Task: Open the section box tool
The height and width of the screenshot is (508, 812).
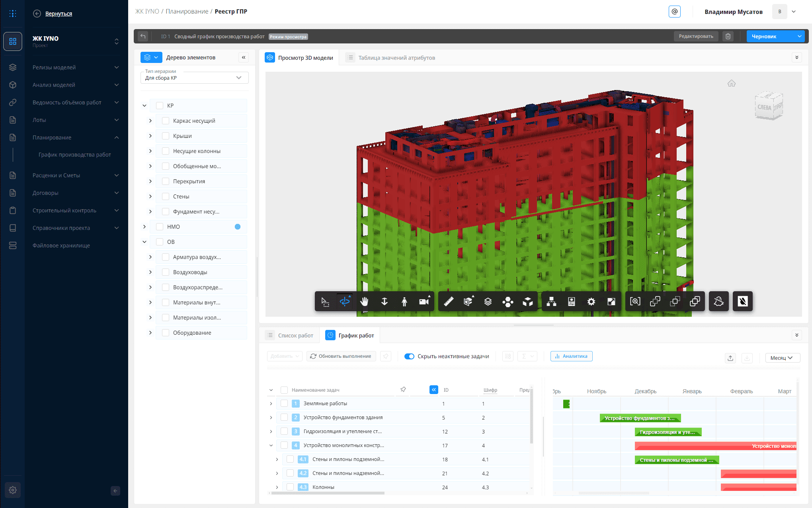Action: [468, 302]
